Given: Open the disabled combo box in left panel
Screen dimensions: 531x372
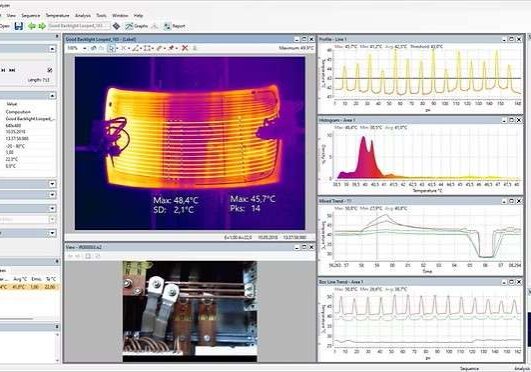Looking at the screenshot, I should pos(28,220).
